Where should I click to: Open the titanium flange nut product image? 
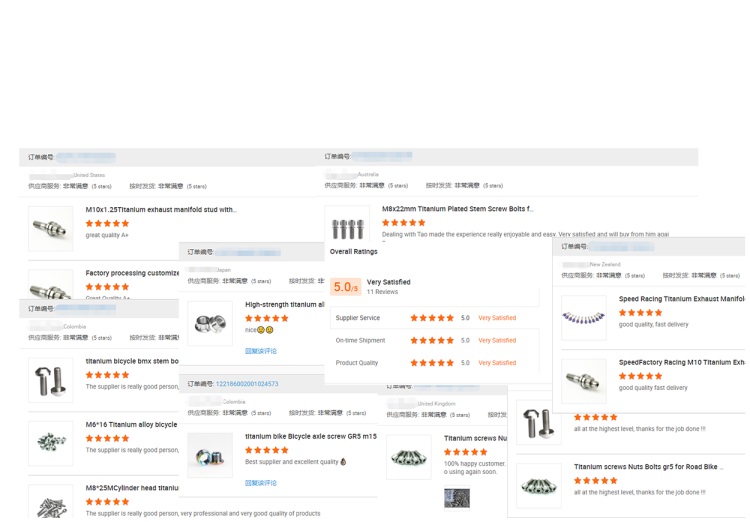tap(210, 324)
